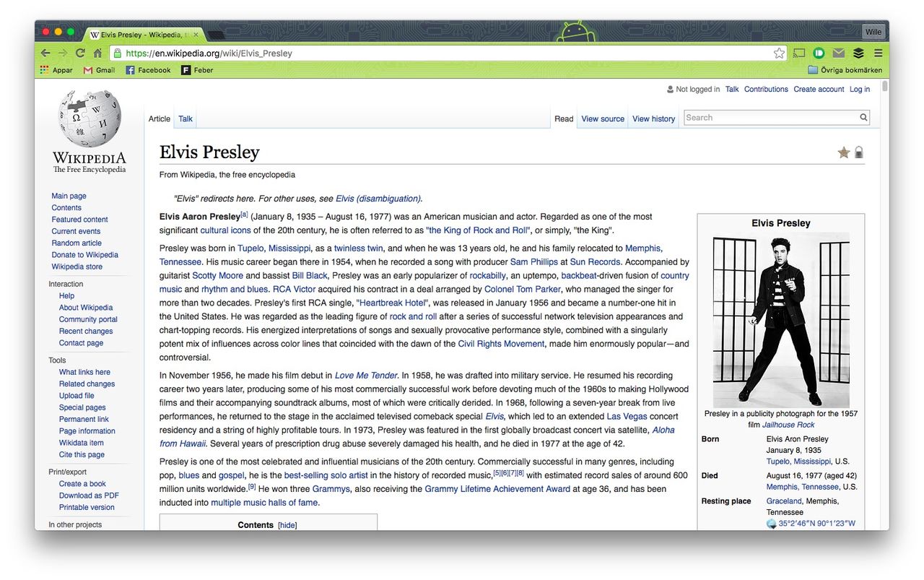The image size is (924, 580).
Task: Open the Chrome hamburger menu
Action: point(878,53)
